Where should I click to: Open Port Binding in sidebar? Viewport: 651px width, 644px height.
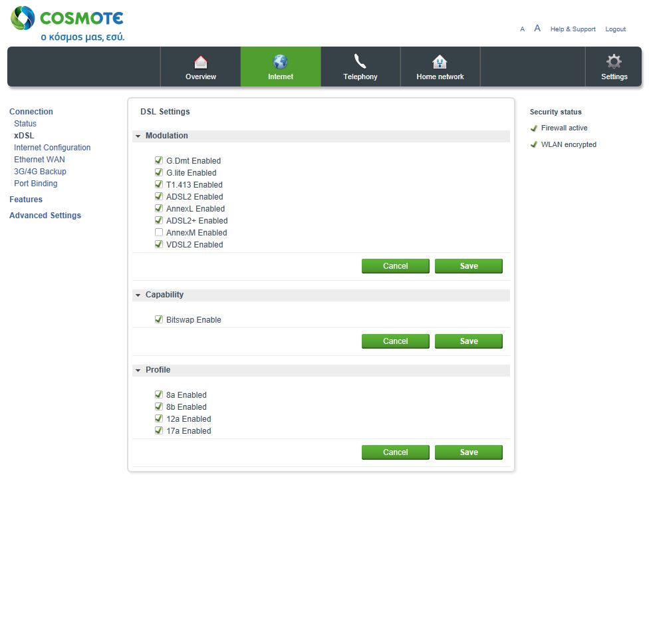point(36,183)
